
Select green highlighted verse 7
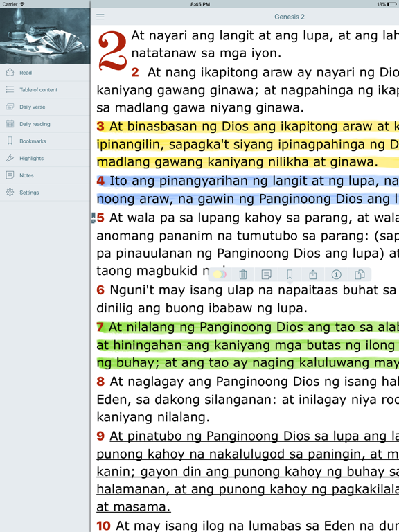(x=248, y=345)
